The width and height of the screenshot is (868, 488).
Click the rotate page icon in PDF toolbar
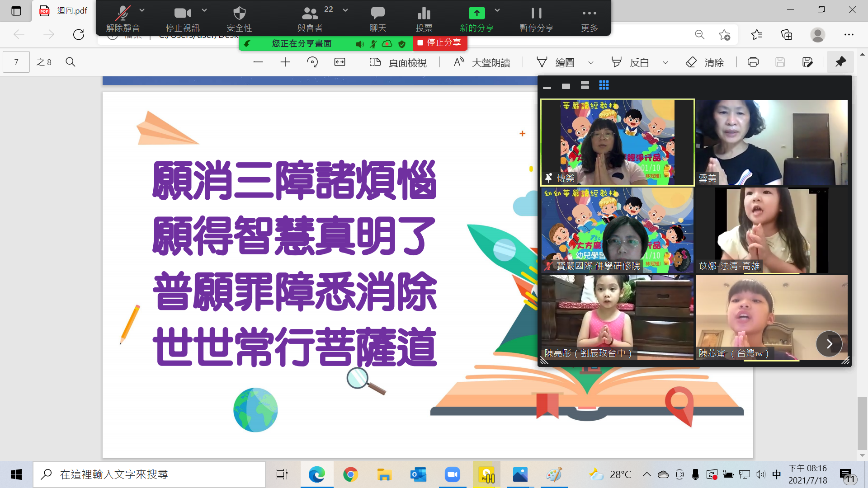click(x=312, y=62)
